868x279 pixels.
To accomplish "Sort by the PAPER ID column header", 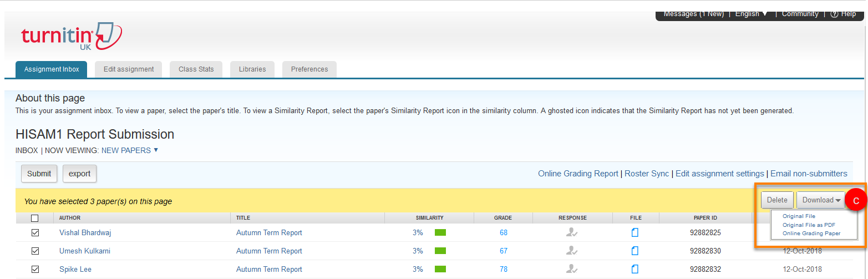I will (705, 218).
